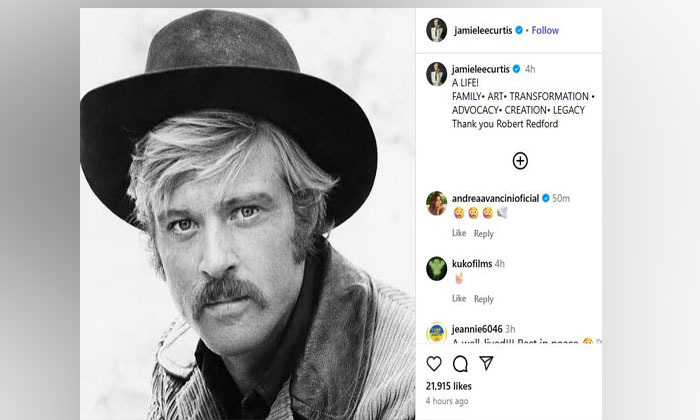700x420 pixels.
Task: Load more comments with the plus icon
Action: (x=520, y=161)
